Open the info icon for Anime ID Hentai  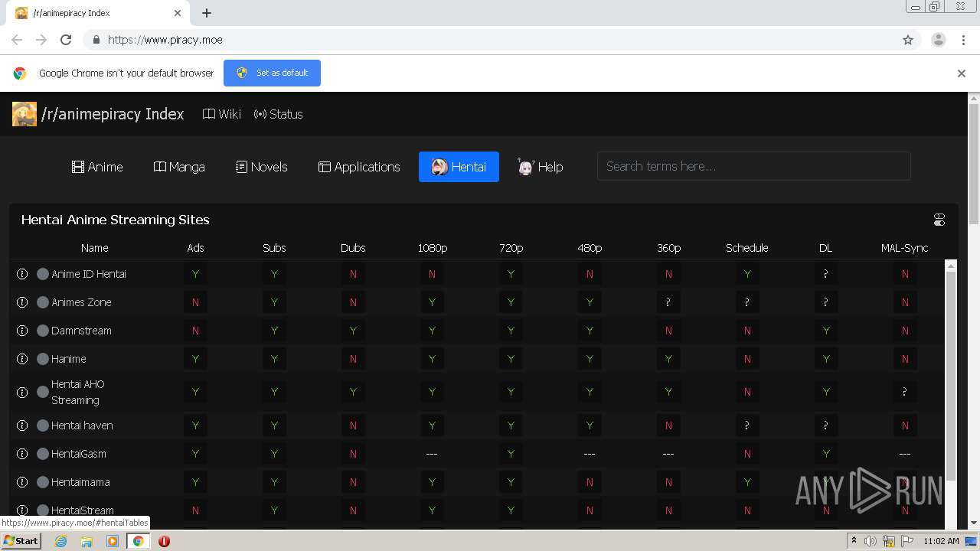click(22, 274)
